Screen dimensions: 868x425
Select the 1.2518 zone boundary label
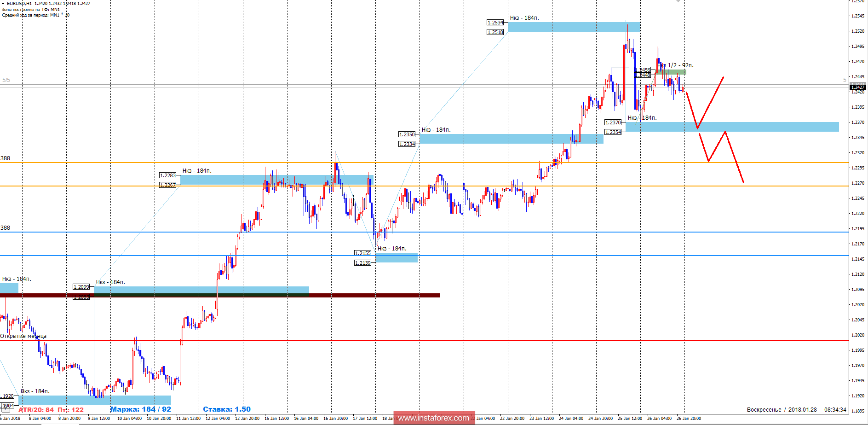pyautogui.click(x=494, y=32)
